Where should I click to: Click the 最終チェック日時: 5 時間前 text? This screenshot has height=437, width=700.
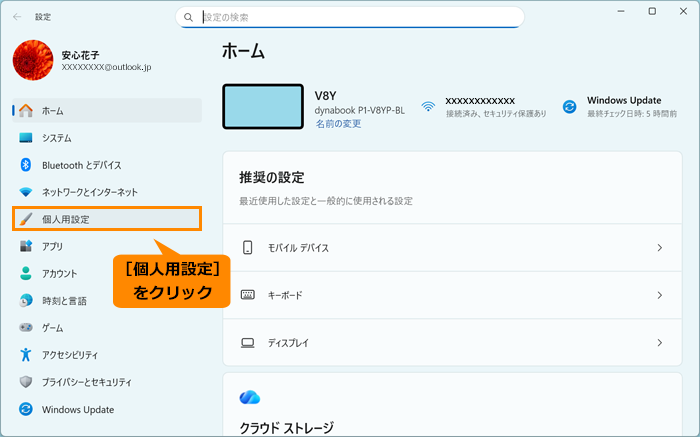632,114
